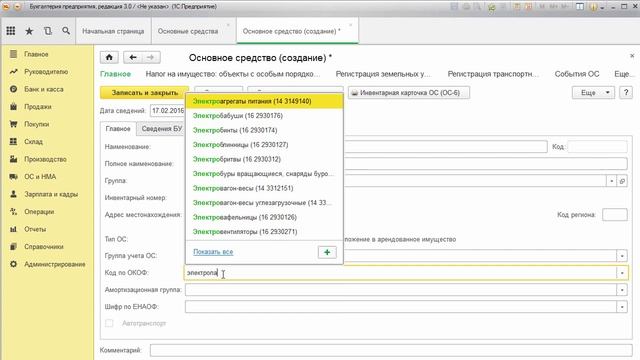This screenshot has height=360, width=640.
Task: Open ОС и НМА section
Action: click(40, 177)
